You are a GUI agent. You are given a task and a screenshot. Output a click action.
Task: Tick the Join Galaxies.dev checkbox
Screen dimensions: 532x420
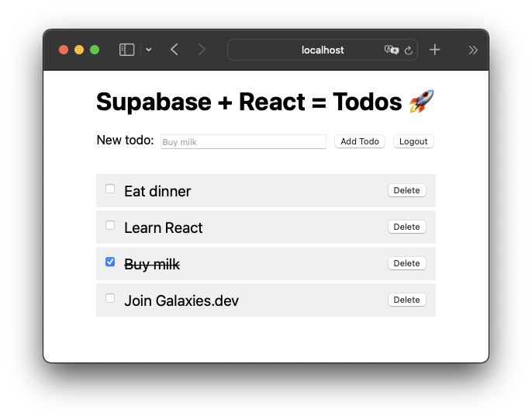(x=110, y=298)
